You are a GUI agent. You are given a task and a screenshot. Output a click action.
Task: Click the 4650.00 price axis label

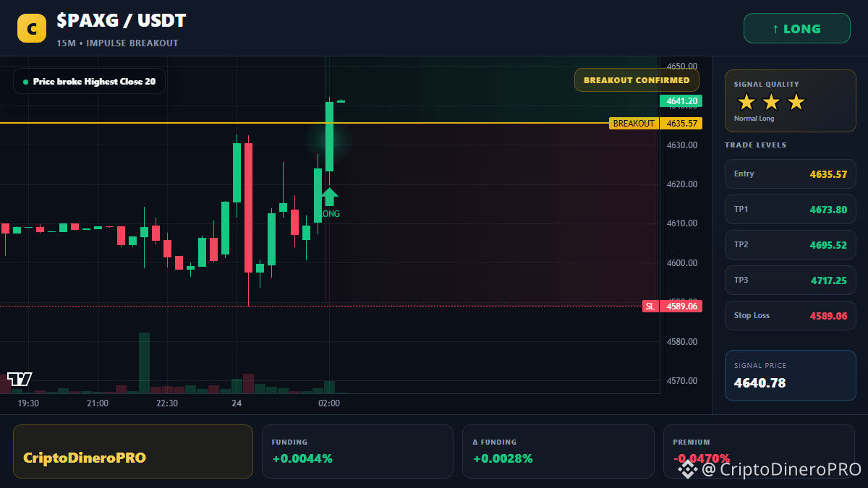coord(682,67)
